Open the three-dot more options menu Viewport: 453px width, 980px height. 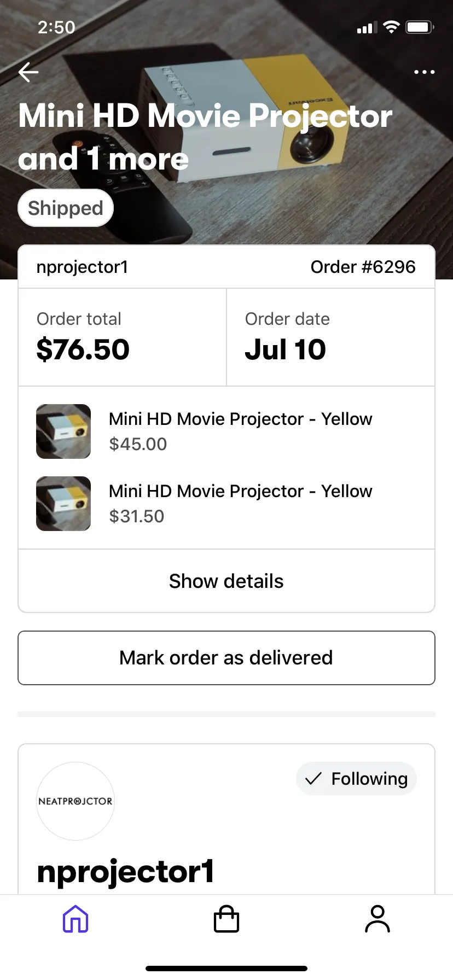(424, 72)
